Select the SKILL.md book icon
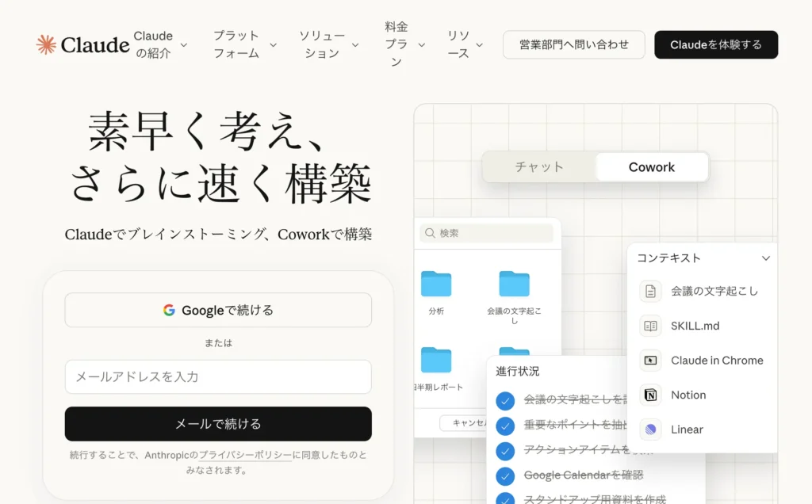This screenshot has height=504, width=812. tap(650, 326)
